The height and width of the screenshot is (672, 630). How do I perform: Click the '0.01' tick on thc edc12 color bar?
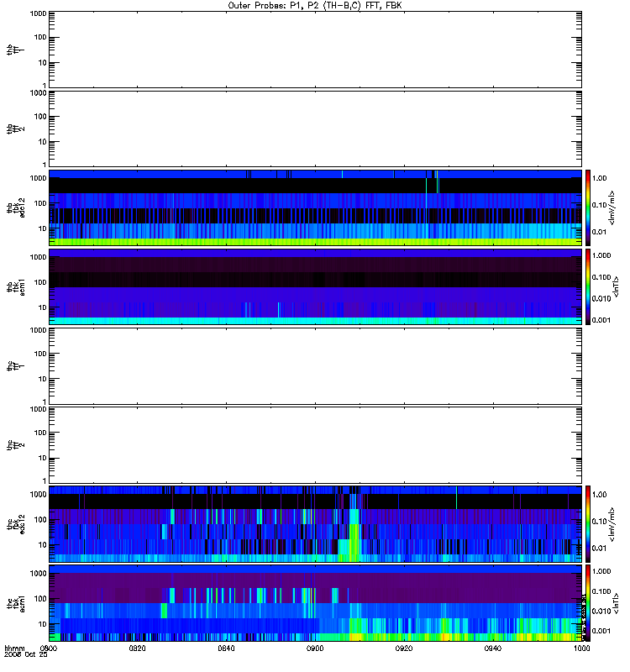coord(599,549)
